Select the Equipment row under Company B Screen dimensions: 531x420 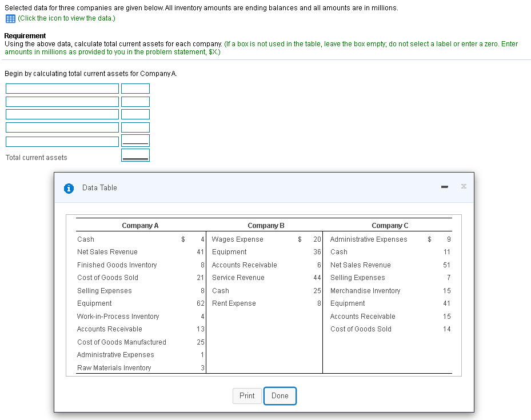pyautogui.click(x=229, y=251)
